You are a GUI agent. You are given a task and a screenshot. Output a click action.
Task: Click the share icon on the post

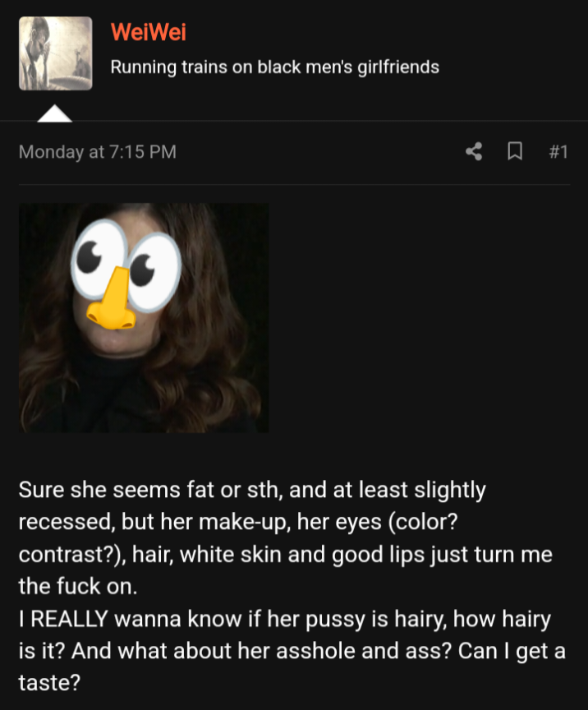point(474,151)
